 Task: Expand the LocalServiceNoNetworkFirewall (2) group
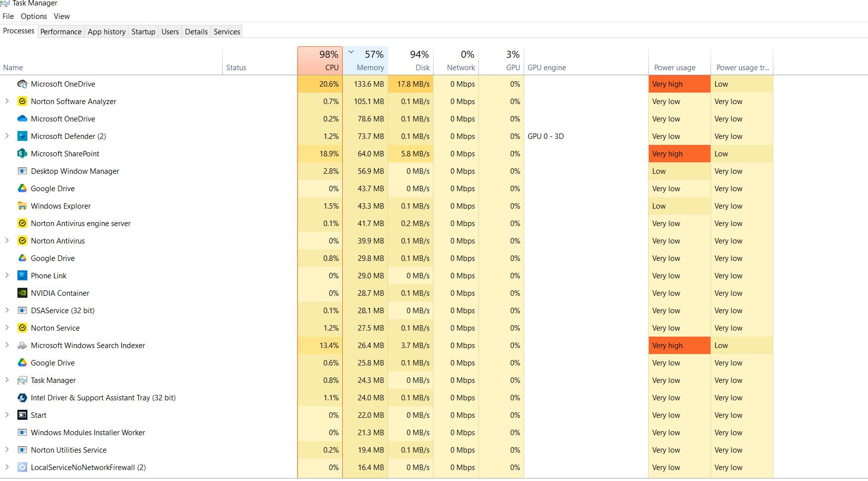pos(7,467)
